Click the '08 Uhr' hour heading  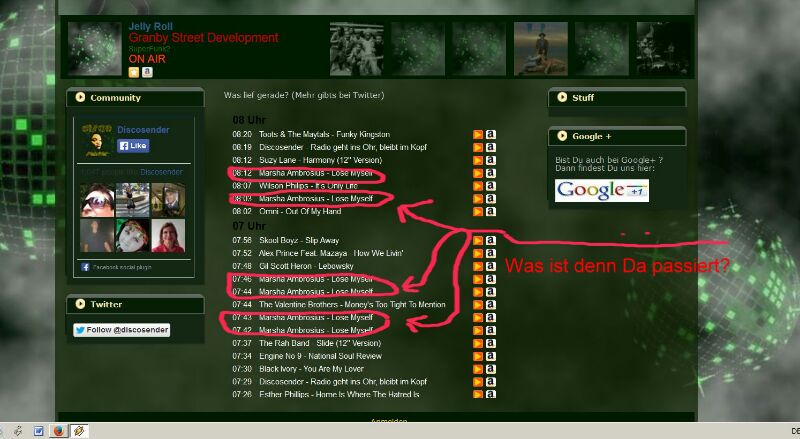click(248, 120)
